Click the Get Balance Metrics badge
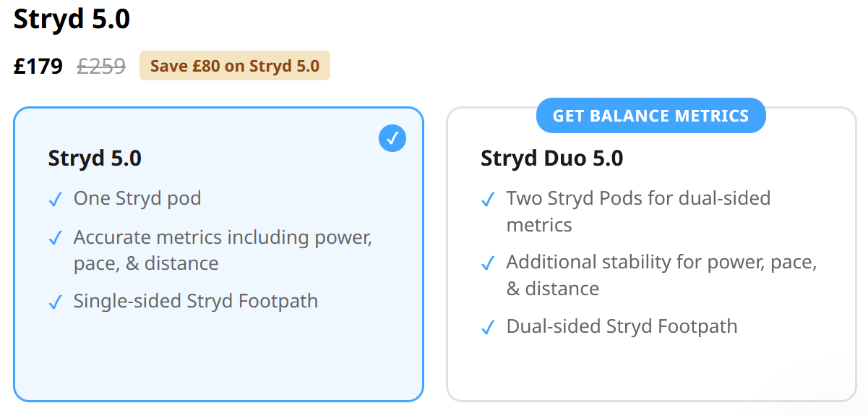The height and width of the screenshot is (416, 868). point(650,116)
